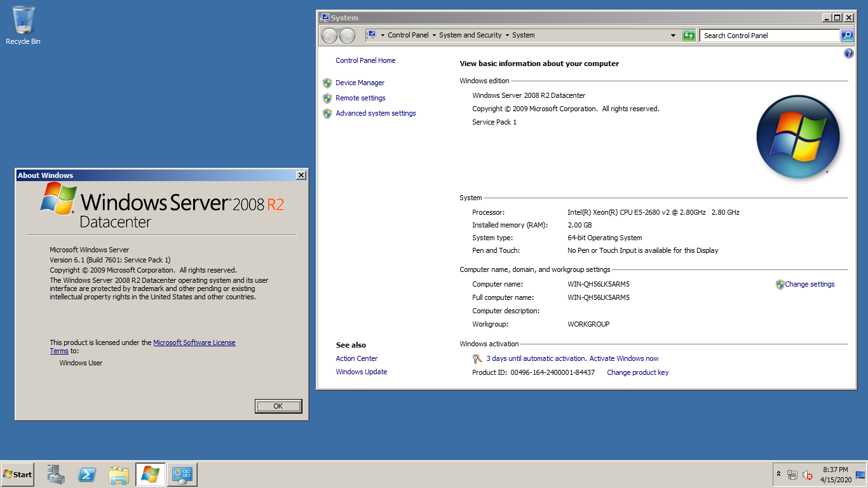Click the Product ID value text

552,372
